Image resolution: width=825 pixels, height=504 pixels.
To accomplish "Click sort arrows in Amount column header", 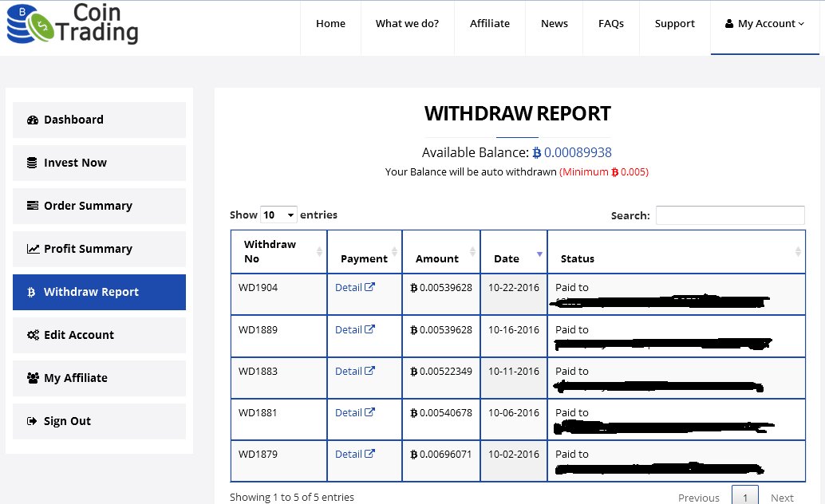I will coord(472,251).
